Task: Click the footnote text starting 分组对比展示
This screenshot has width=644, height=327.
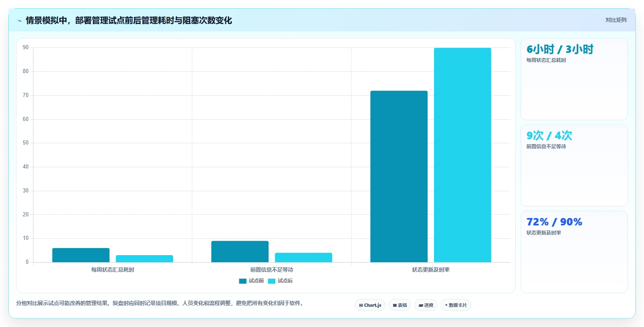Action: coord(160,303)
